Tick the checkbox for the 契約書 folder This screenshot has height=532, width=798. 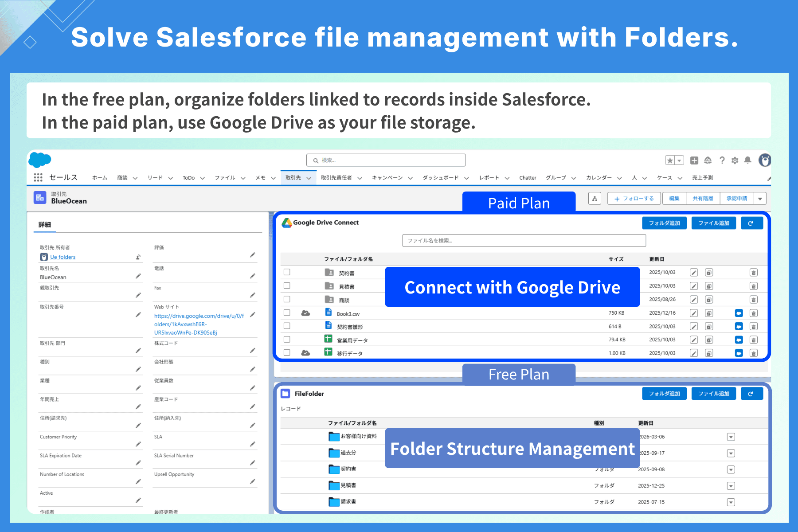(287, 272)
